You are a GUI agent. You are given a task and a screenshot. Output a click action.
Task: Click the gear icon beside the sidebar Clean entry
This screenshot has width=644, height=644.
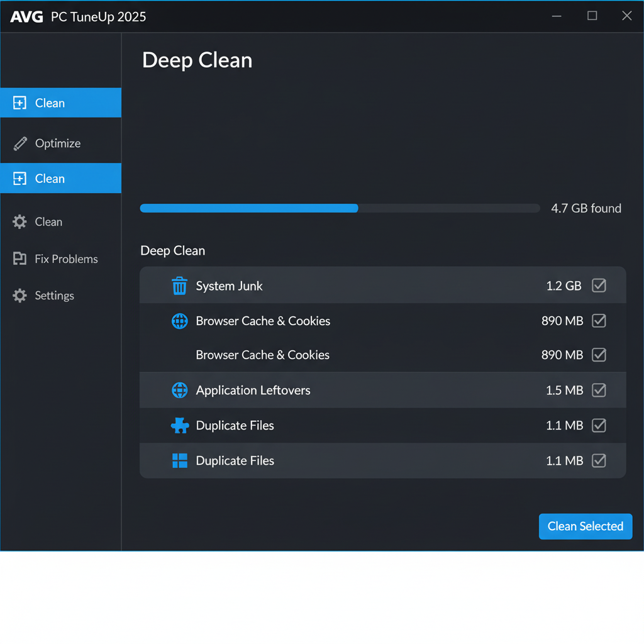[19, 222]
